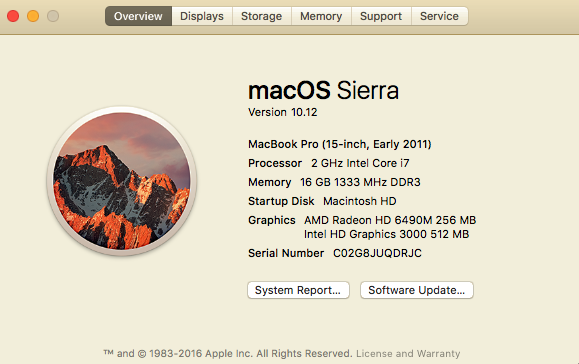
Task: Open the Storage tab
Action: 262,16
